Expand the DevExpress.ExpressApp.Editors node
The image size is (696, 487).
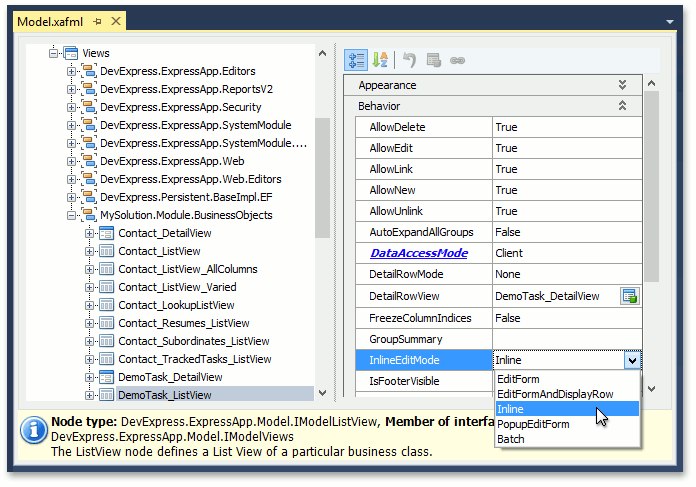(x=71, y=71)
